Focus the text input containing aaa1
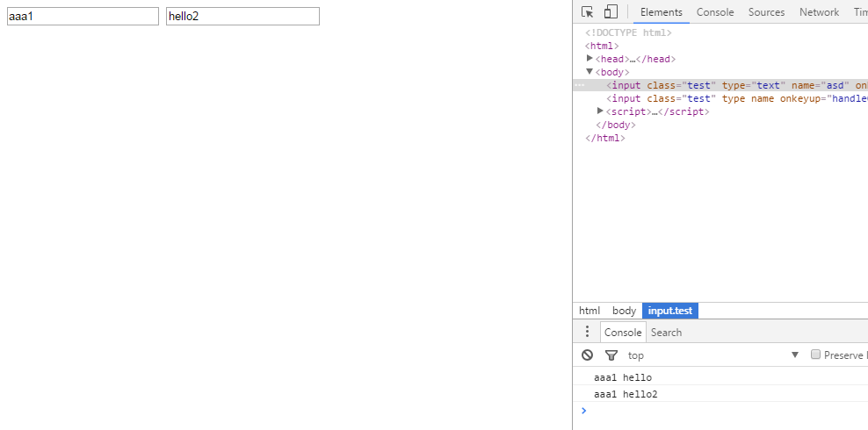 [83, 16]
